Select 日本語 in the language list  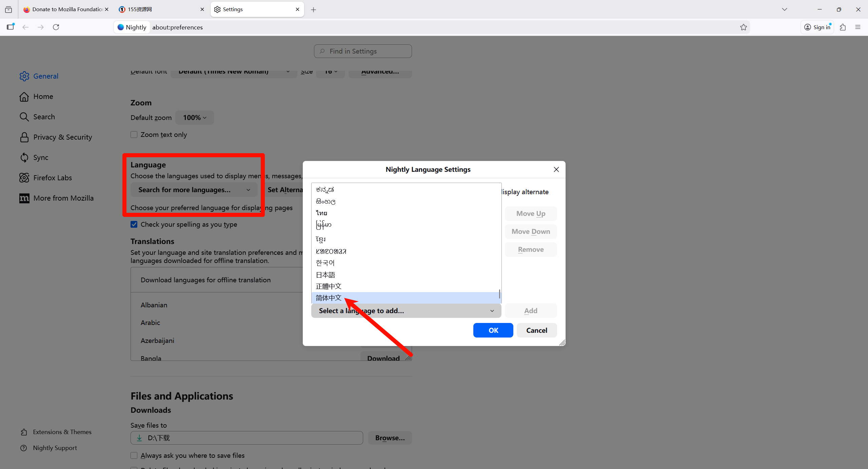[325, 274]
